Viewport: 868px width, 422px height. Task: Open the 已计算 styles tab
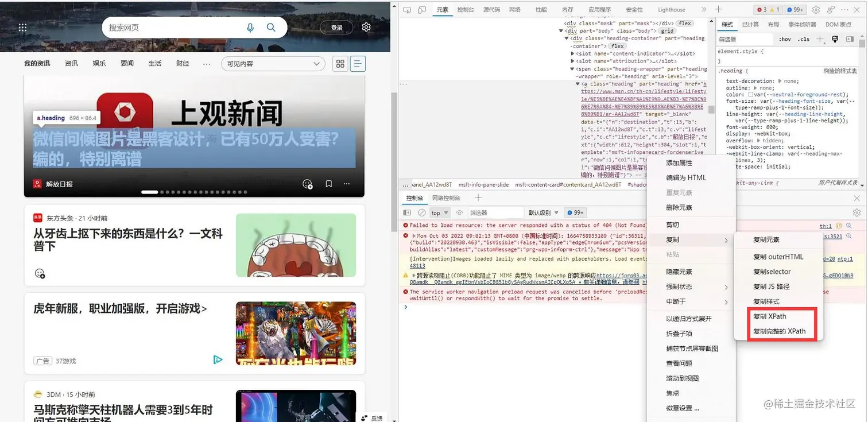tap(750, 25)
